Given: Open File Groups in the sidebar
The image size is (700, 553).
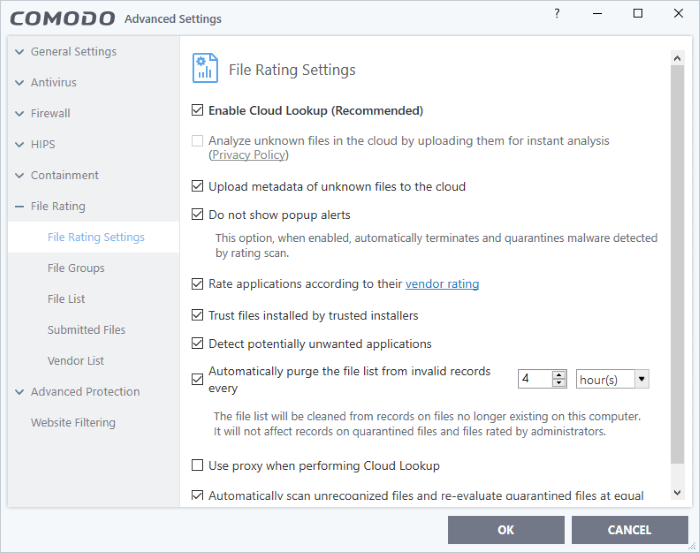Looking at the screenshot, I should (76, 268).
